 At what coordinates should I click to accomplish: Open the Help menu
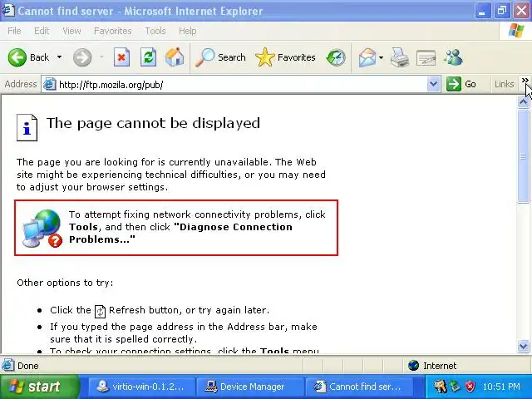(188, 31)
